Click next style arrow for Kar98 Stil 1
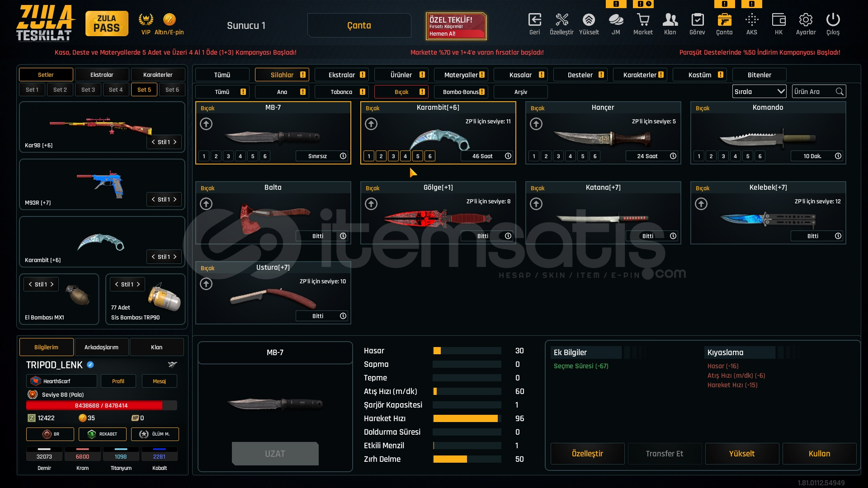Screen dimensions: 868x488 pos(175,142)
